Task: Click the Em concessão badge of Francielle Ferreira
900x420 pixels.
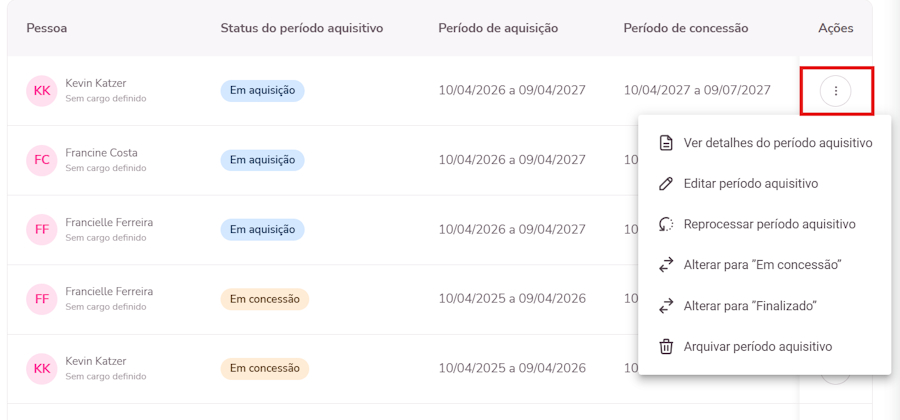Action: tap(265, 299)
